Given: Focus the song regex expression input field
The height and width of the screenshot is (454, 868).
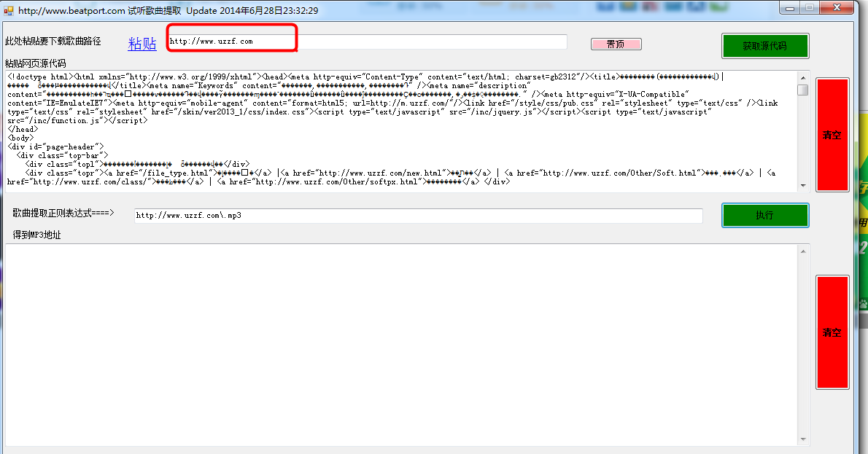Looking at the screenshot, I should click(419, 216).
